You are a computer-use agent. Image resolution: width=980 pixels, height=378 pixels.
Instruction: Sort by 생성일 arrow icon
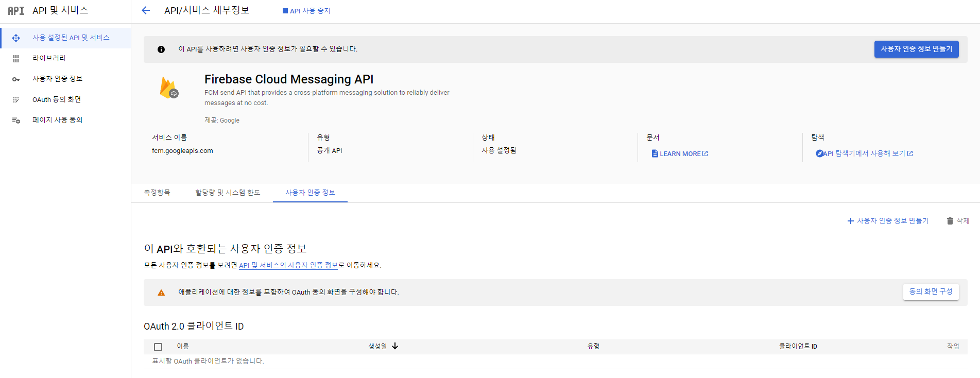pos(395,346)
